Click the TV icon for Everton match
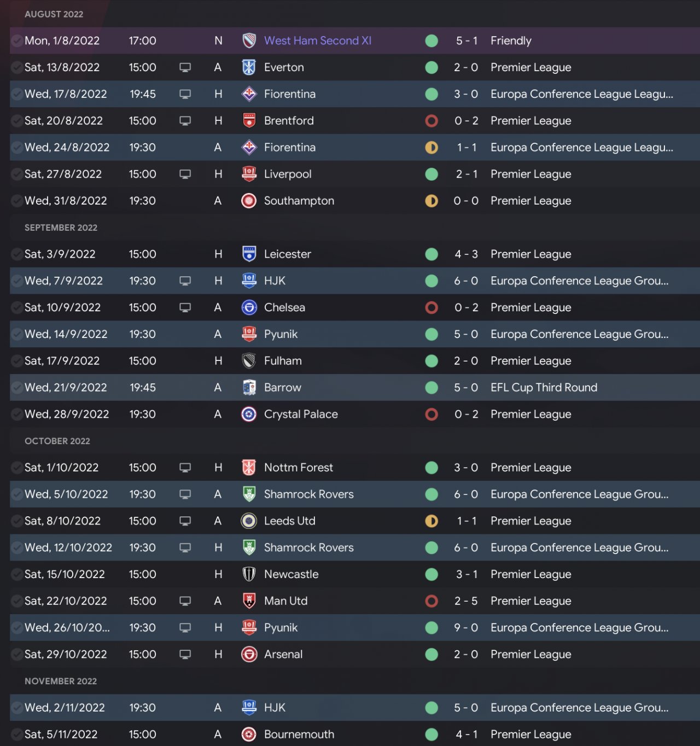The height and width of the screenshot is (746, 700). 185,68
